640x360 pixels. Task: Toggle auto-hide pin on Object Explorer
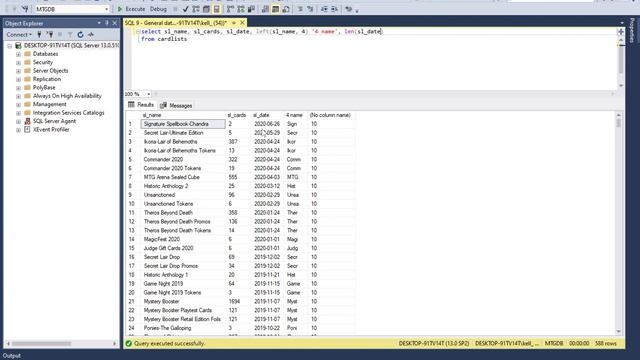click(x=107, y=23)
